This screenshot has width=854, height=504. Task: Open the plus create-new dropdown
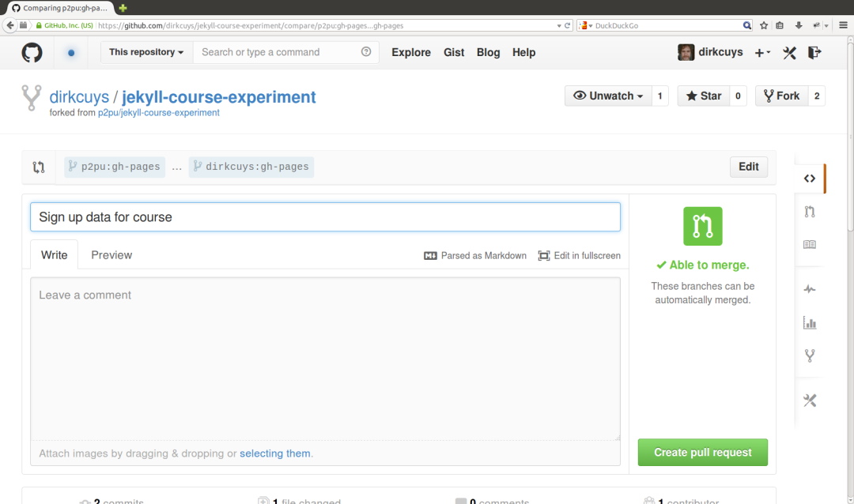[x=762, y=53]
